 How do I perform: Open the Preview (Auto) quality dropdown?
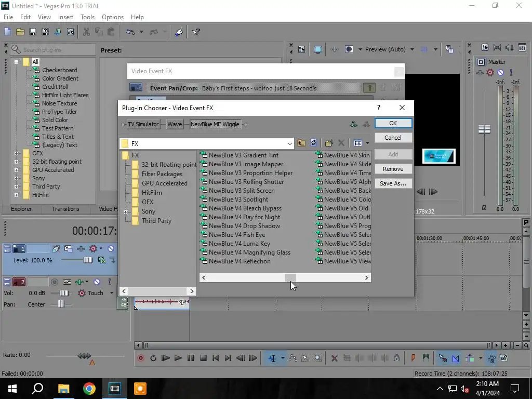point(412,49)
